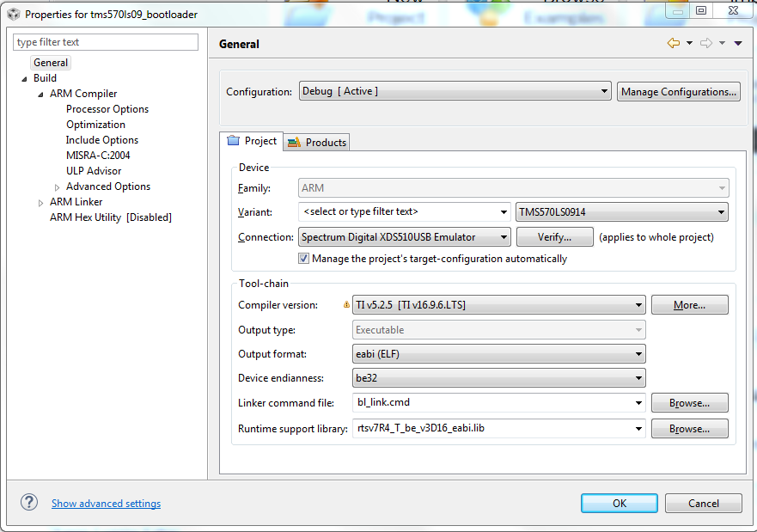
Task: Click the More compiler versions button
Action: [x=689, y=305]
